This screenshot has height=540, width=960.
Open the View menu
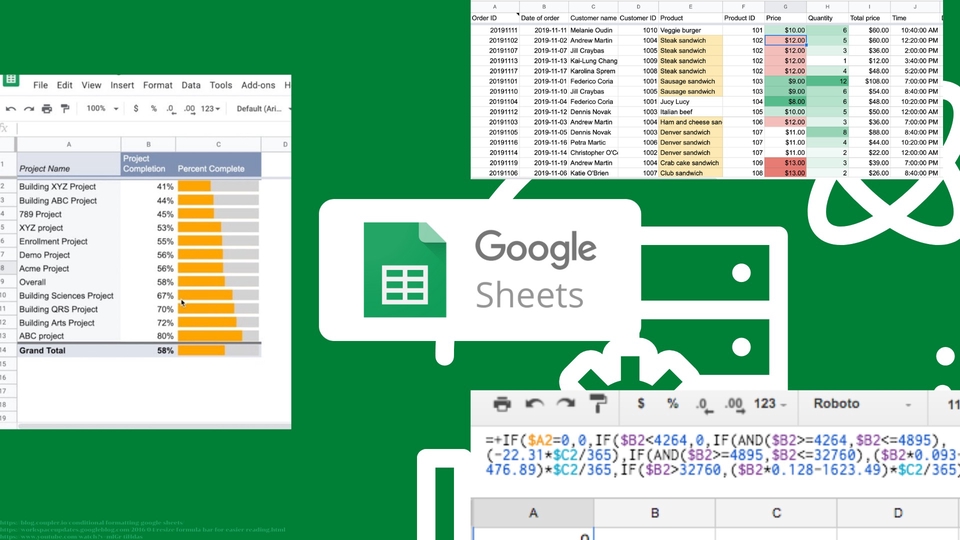point(91,85)
